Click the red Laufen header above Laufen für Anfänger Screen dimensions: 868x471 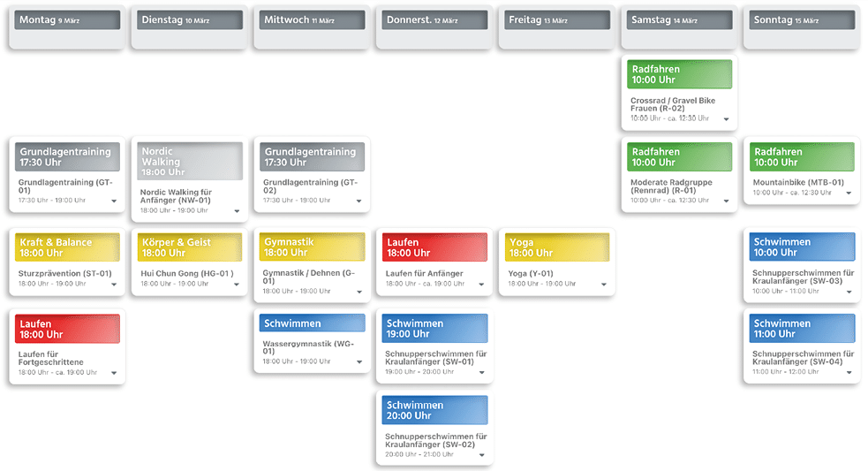(434, 247)
